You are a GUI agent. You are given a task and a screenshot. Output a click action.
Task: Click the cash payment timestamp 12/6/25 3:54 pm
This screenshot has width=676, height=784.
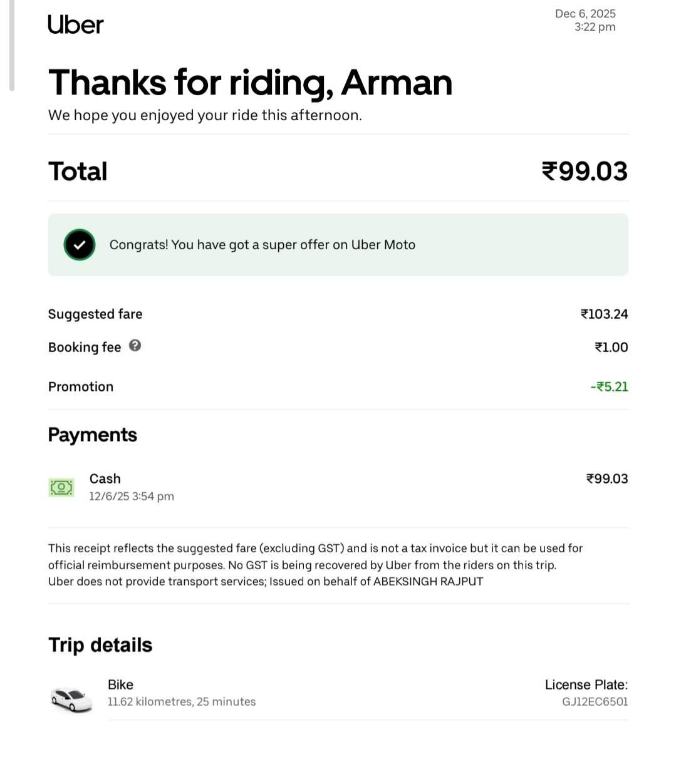pyautogui.click(x=132, y=497)
